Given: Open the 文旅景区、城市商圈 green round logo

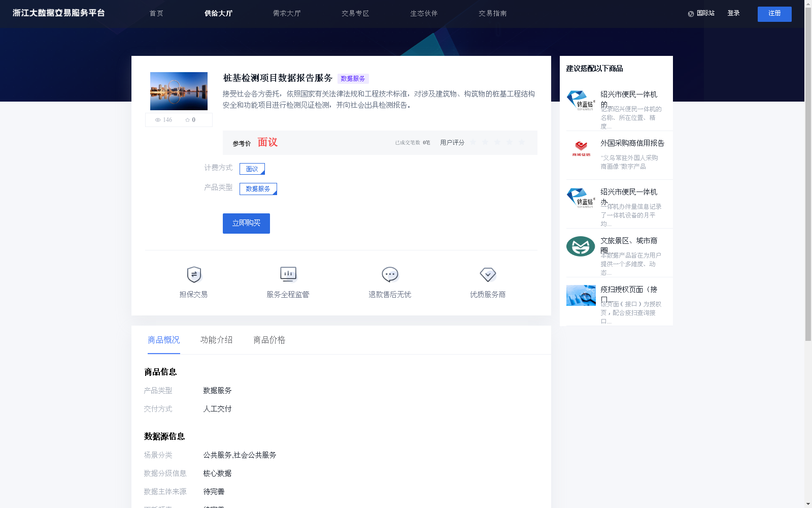Looking at the screenshot, I should (x=581, y=246).
